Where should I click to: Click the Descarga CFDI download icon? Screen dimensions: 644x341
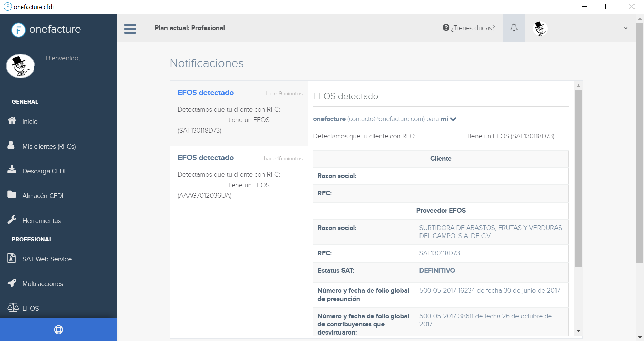11,170
